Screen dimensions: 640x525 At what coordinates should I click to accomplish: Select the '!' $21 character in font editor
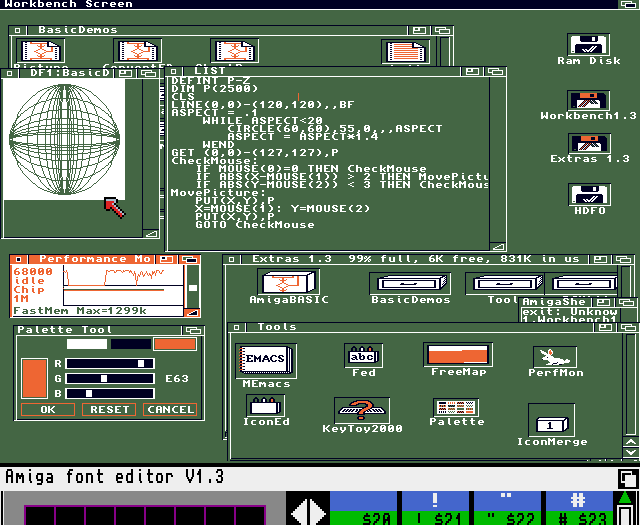[x=435, y=508]
